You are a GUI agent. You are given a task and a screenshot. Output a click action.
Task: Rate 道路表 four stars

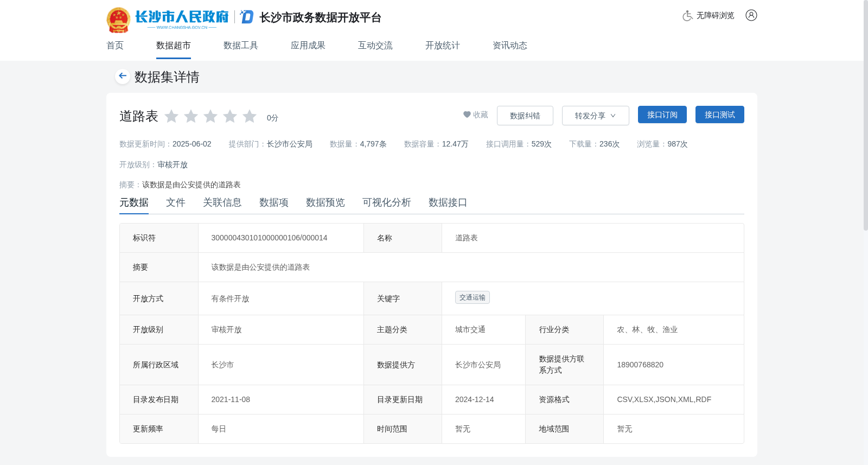coord(230,117)
